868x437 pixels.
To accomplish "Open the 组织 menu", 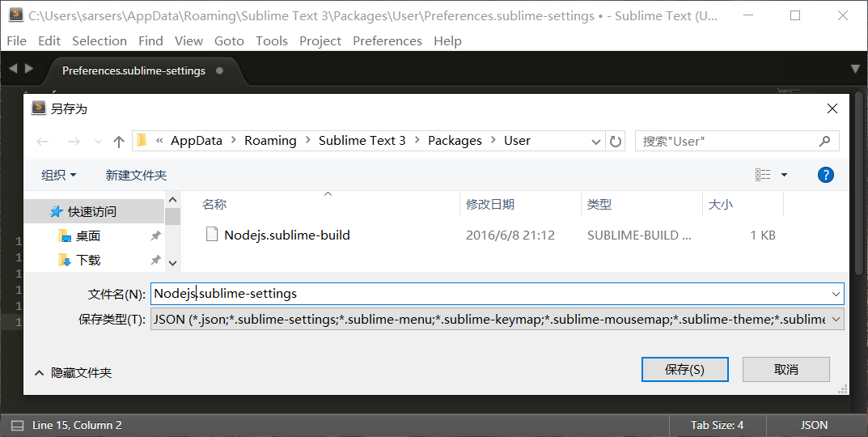I will click(x=59, y=175).
